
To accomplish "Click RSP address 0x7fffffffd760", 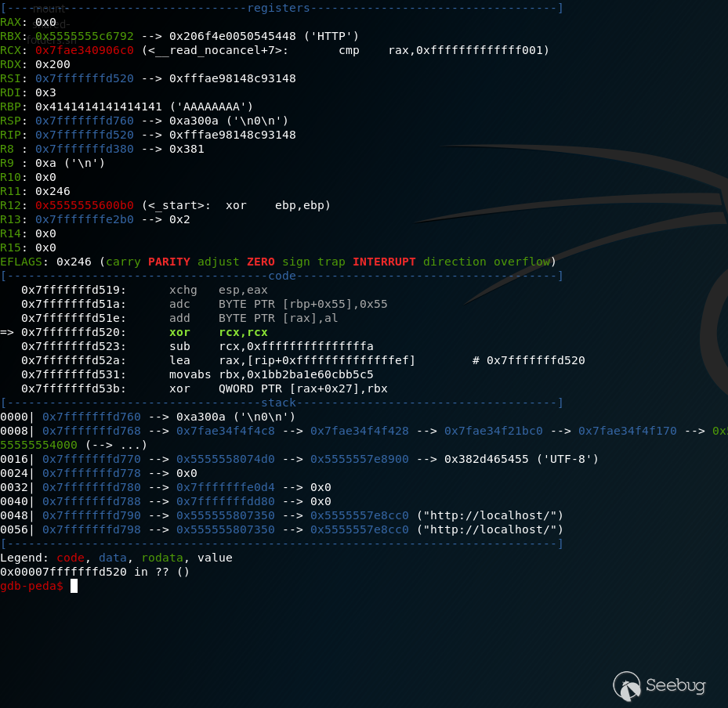I will 85,121.
